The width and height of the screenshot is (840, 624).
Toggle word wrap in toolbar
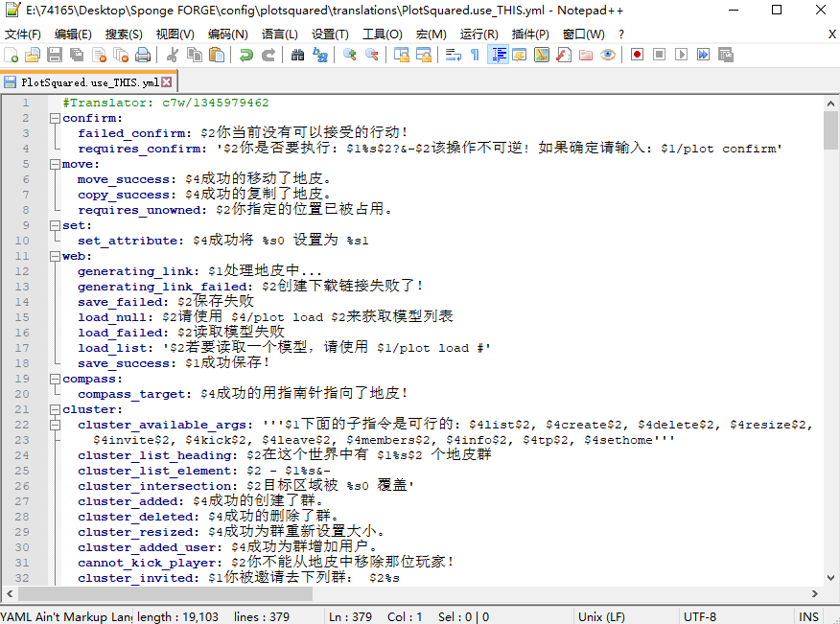(454, 55)
